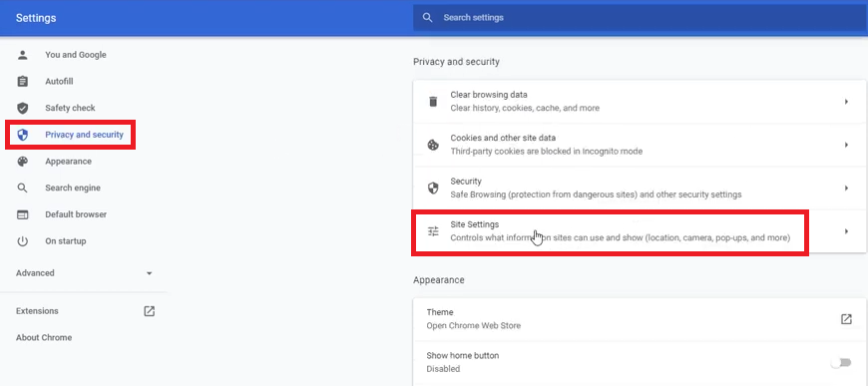Click the palette icon beside Appearance
Viewport: 868px width, 386px height.
click(x=22, y=162)
